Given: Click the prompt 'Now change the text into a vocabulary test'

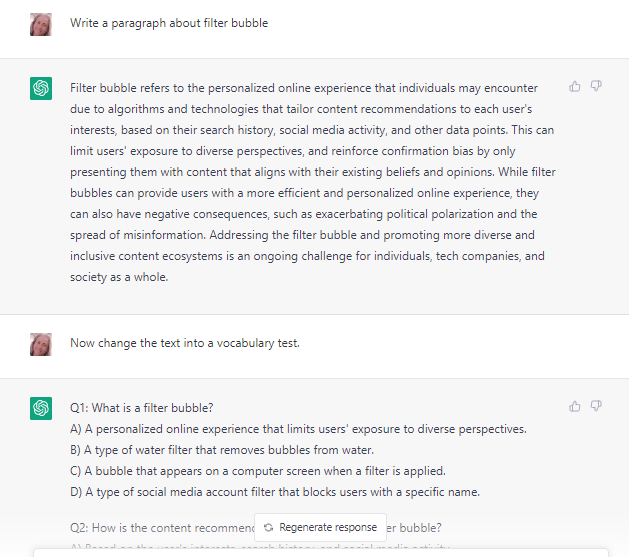Looking at the screenshot, I should 185,343.
